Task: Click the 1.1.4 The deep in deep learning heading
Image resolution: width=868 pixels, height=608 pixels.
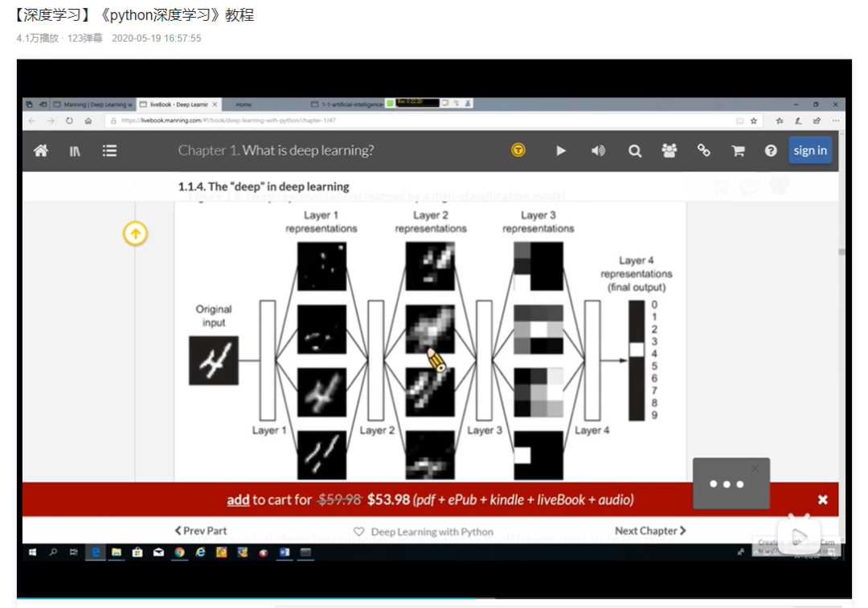Action: click(264, 187)
